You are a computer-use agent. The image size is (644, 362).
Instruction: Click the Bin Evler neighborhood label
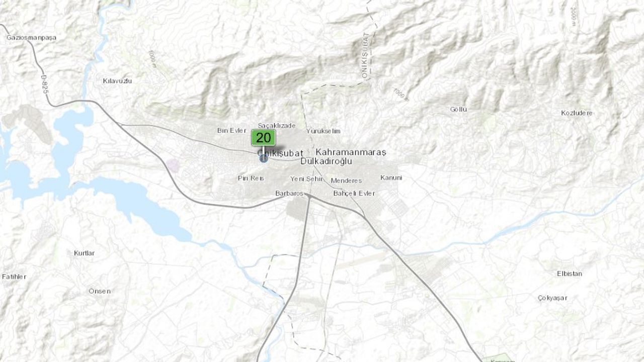pyautogui.click(x=231, y=130)
